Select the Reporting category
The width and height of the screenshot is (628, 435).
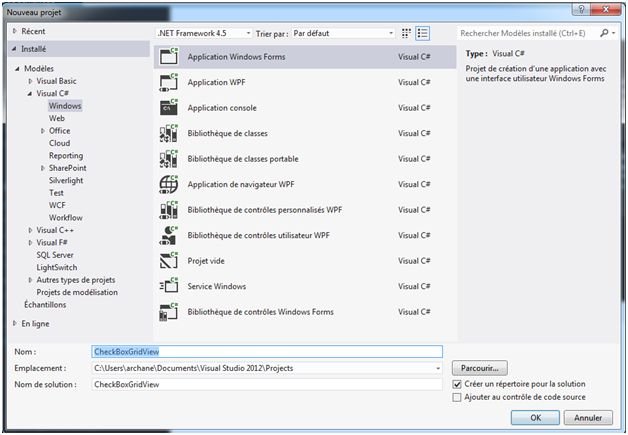(66, 155)
